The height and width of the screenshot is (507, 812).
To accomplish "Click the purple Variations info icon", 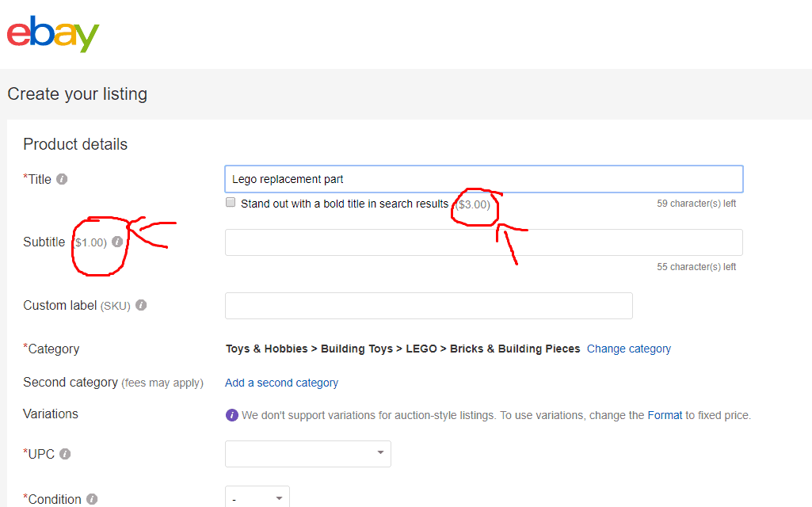I will tap(232, 415).
